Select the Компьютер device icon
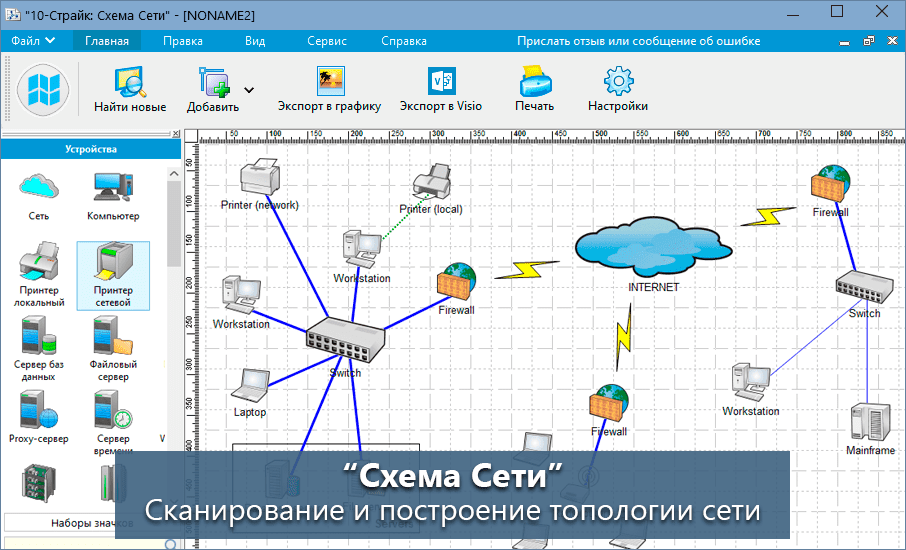 pyautogui.click(x=112, y=186)
